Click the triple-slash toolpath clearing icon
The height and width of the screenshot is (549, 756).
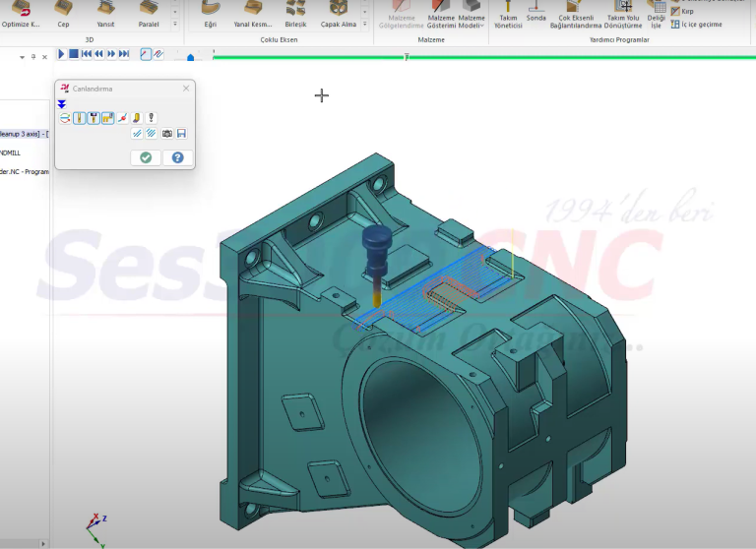tap(152, 134)
